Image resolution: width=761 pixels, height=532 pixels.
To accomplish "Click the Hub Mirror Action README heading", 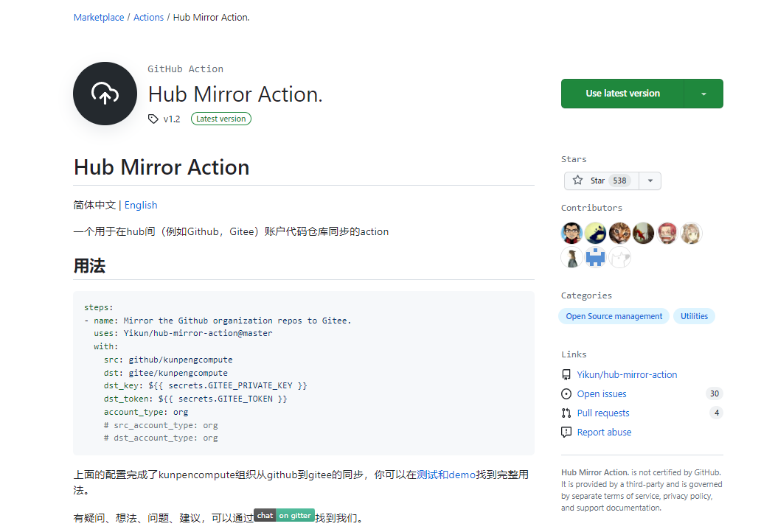I will tap(161, 167).
